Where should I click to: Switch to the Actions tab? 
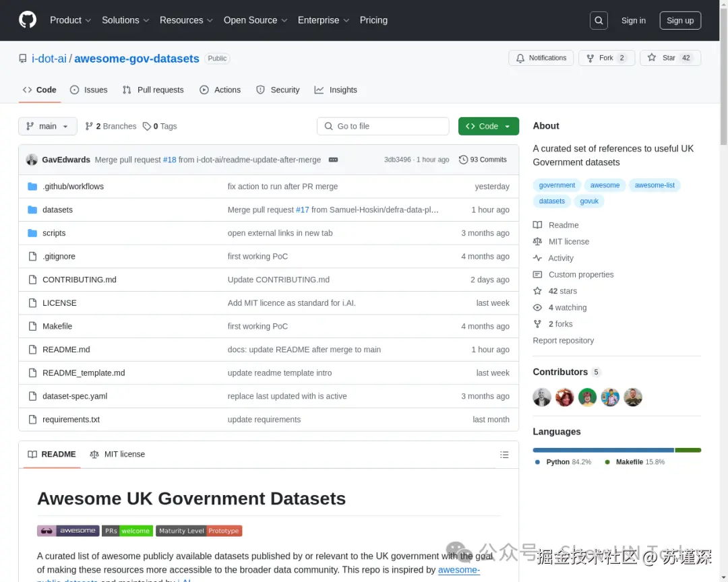point(220,90)
